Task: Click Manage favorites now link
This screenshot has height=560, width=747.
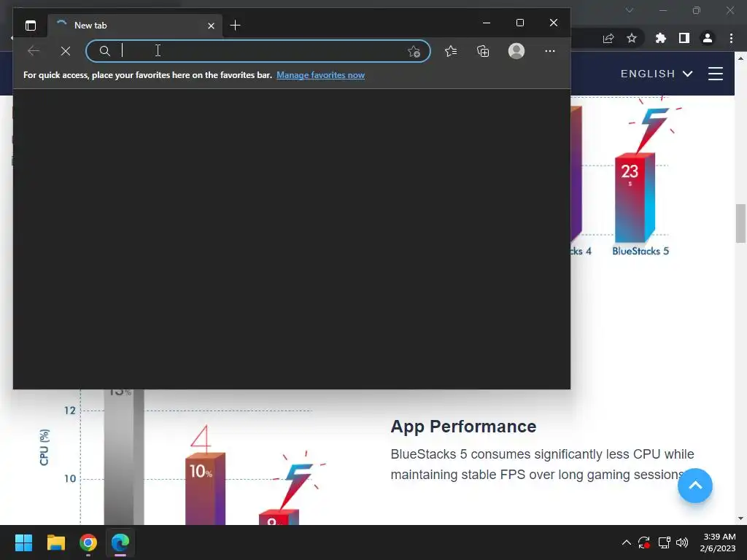Action: (x=321, y=75)
